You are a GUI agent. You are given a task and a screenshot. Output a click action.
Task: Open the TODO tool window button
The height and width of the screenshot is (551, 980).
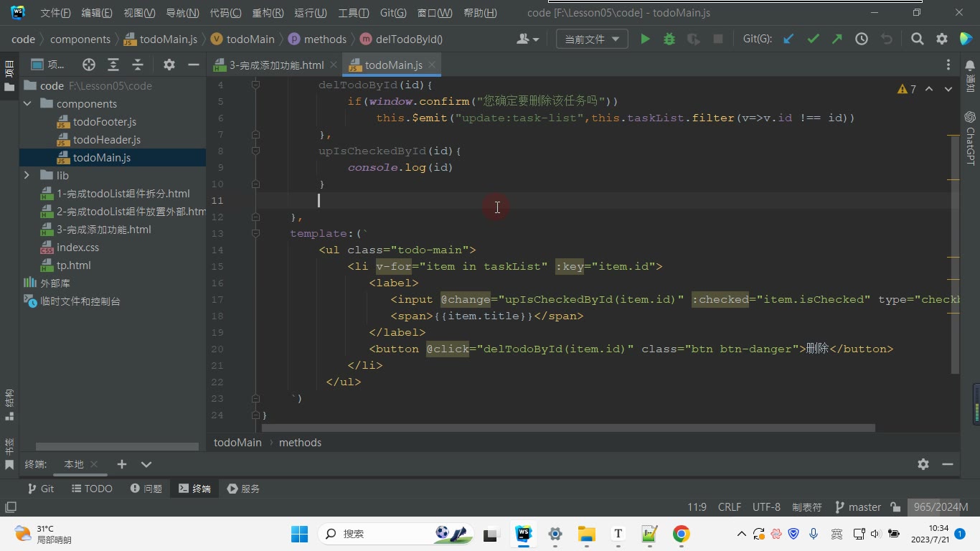click(92, 488)
